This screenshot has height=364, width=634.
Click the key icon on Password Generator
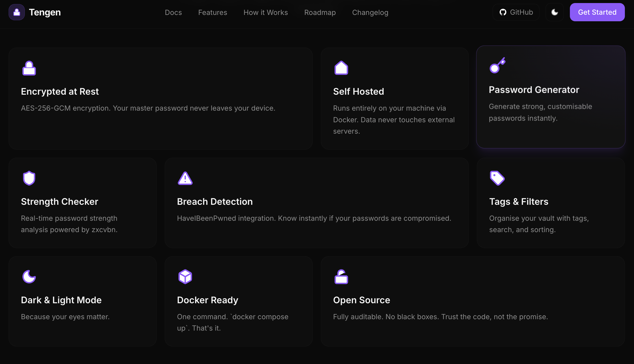click(x=497, y=66)
